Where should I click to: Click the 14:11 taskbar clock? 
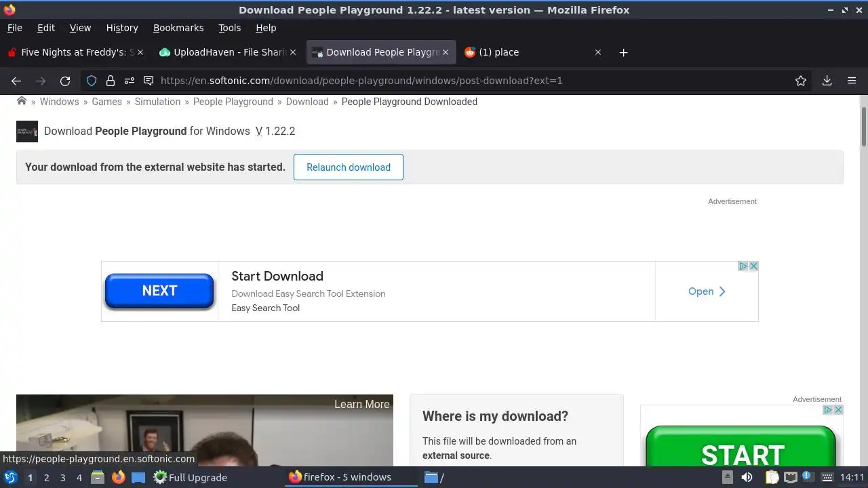(x=852, y=477)
